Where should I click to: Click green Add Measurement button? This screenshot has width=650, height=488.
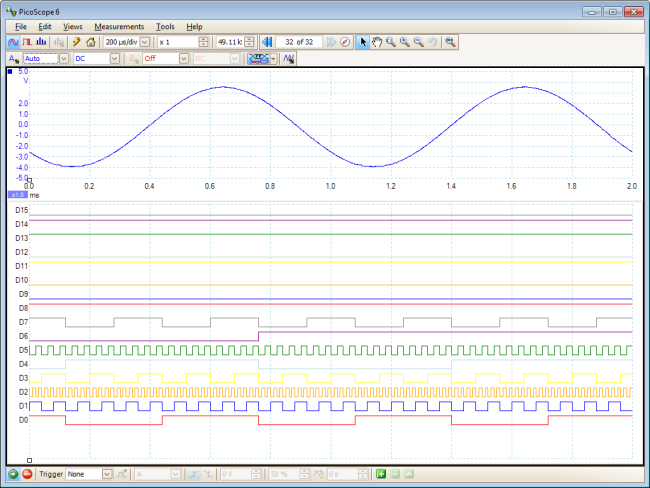coord(381,474)
